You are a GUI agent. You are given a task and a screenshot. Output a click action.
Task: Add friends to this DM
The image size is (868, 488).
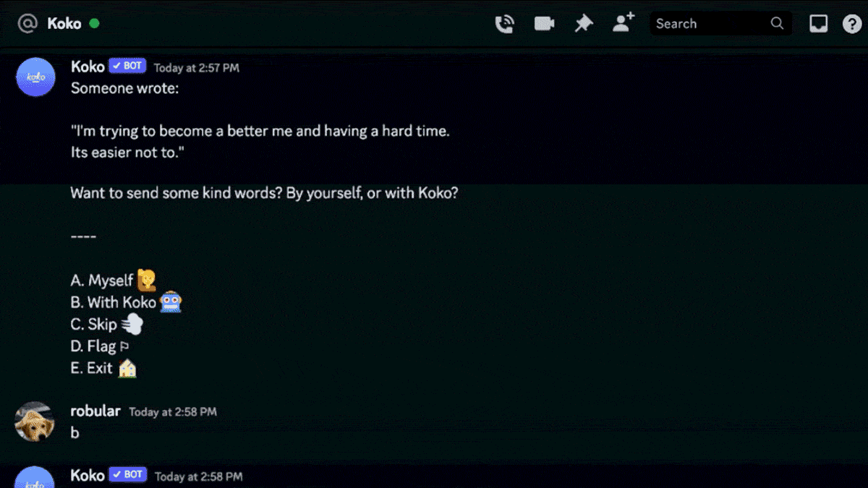(x=623, y=22)
